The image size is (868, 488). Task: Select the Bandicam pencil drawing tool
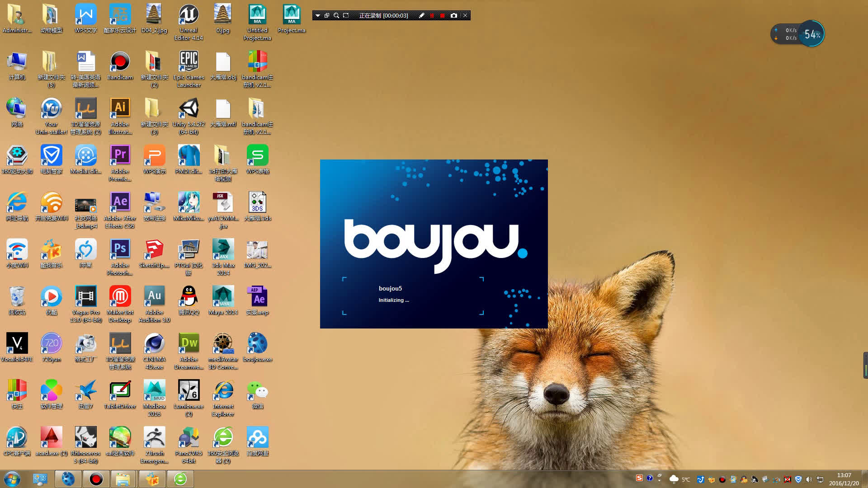(421, 15)
